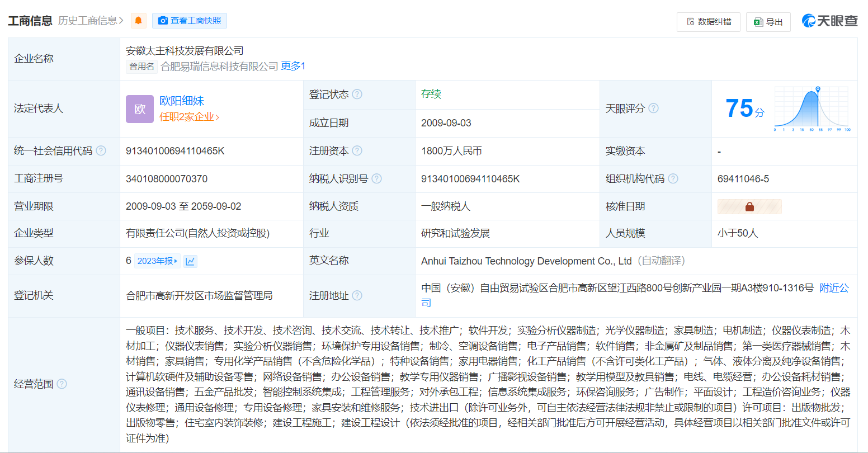Viewport: 868px width, 453px height.
Task: Click credit code value next to 统一社会信用代码
Action: click(x=175, y=151)
